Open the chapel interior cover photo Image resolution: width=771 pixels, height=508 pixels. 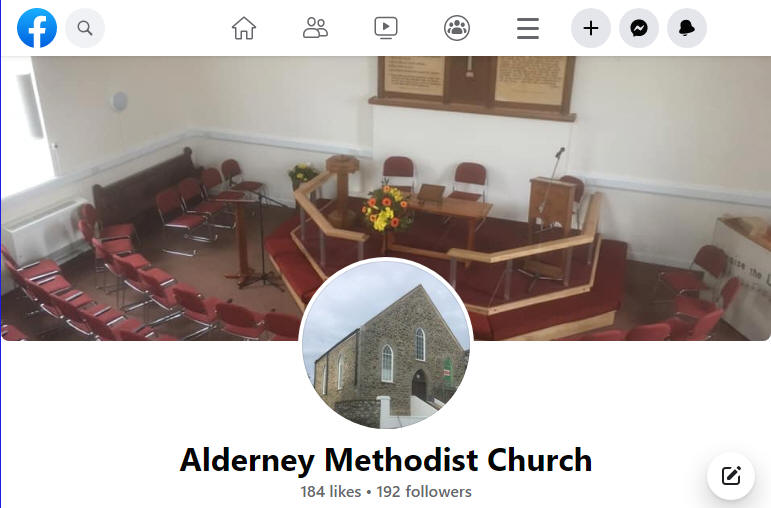click(386, 198)
